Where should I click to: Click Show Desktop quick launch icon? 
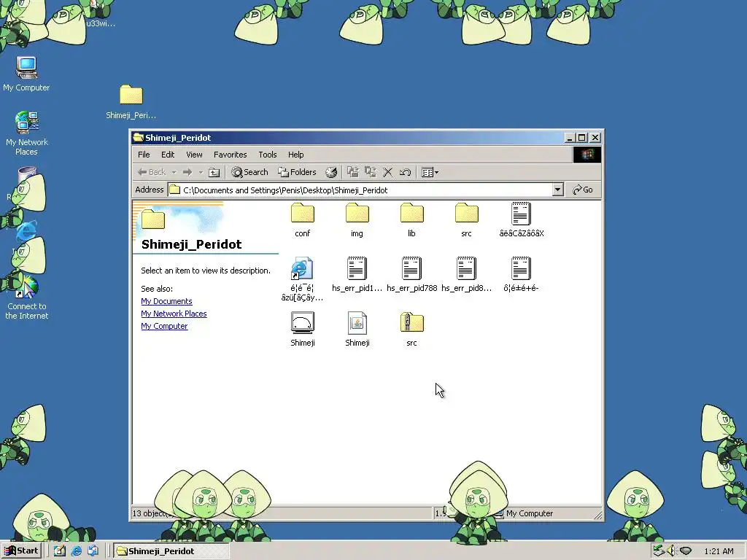click(x=60, y=551)
